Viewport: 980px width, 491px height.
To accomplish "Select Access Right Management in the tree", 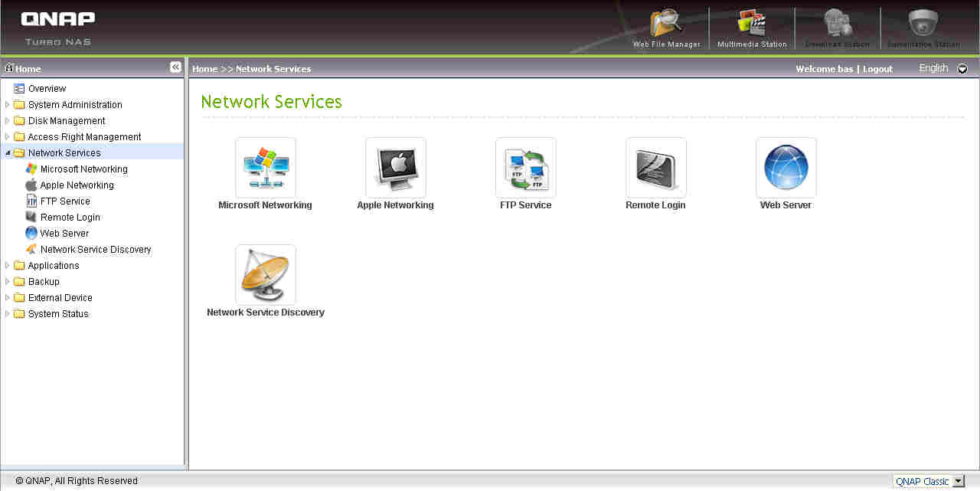I will pyautogui.click(x=84, y=136).
